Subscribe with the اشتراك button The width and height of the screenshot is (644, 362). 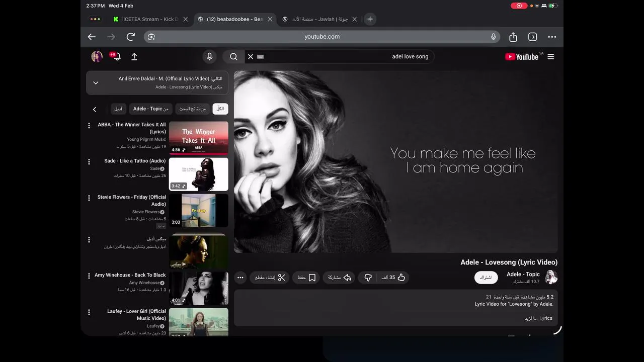click(486, 278)
